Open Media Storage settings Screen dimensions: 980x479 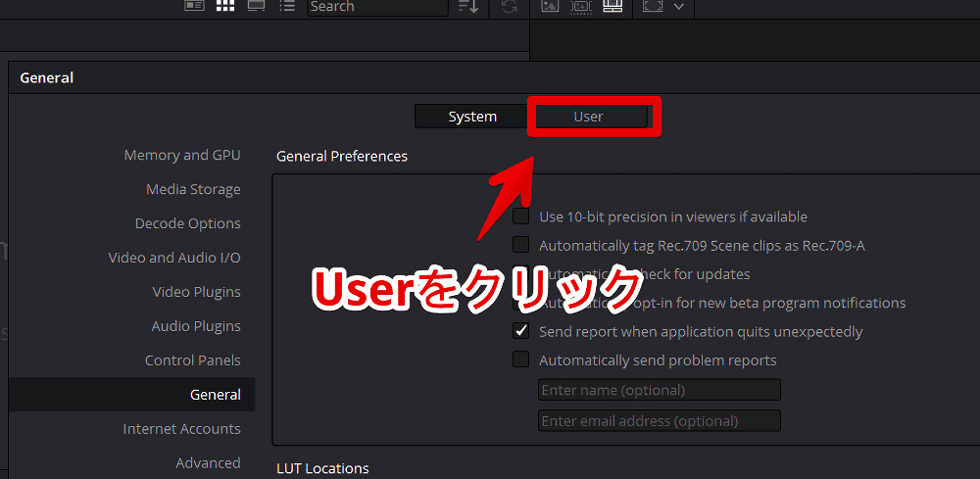[193, 189]
